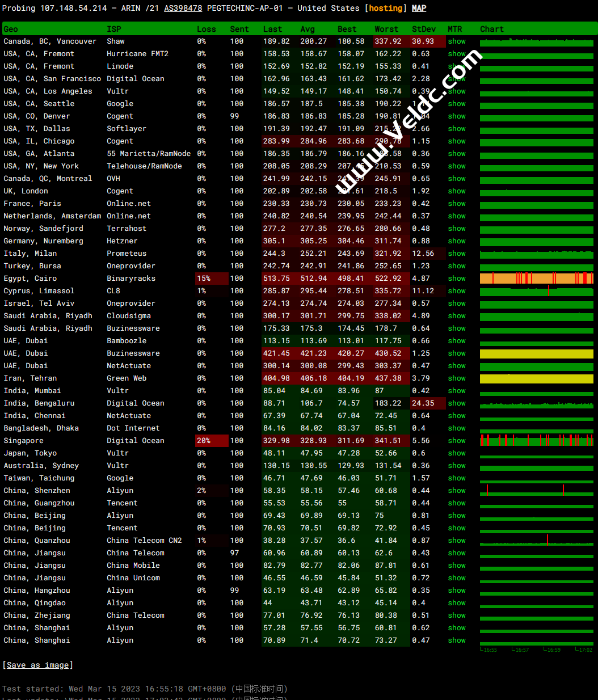Open the AS398478 network link
598x700 pixels.
(x=183, y=9)
